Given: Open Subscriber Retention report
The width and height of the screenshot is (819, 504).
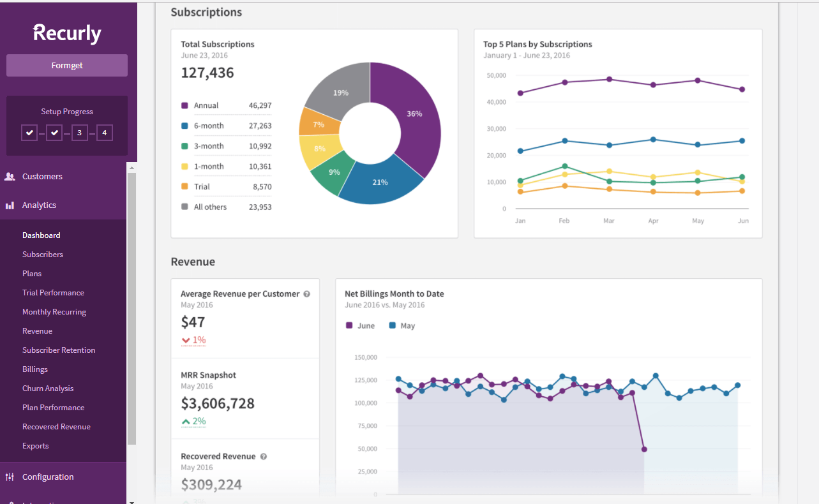Looking at the screenshot, I should [x=59, y=350].
